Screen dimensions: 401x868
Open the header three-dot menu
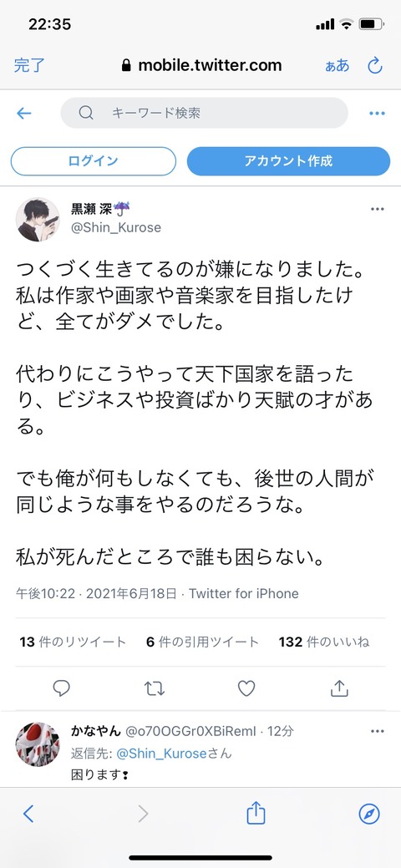pos(377,114)
